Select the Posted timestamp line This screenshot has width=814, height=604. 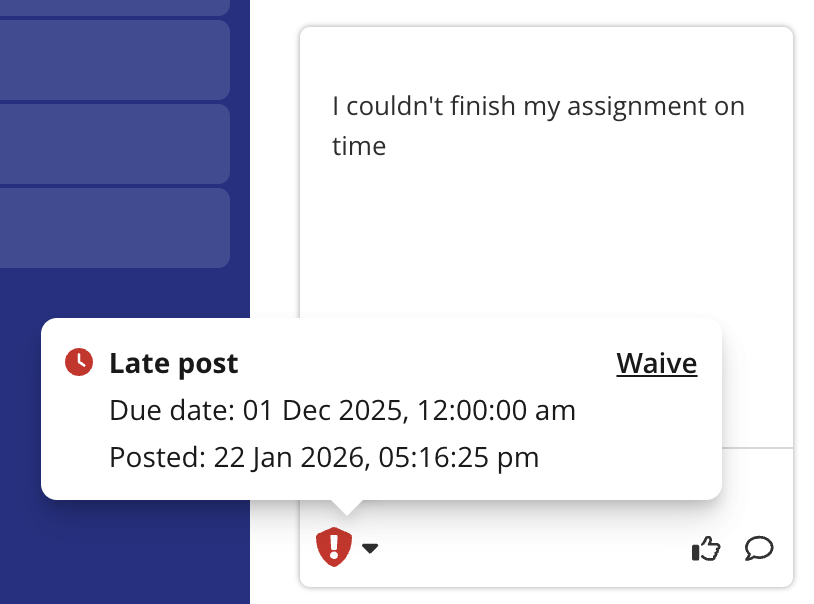pyautogui.click(x=324, y=458)
